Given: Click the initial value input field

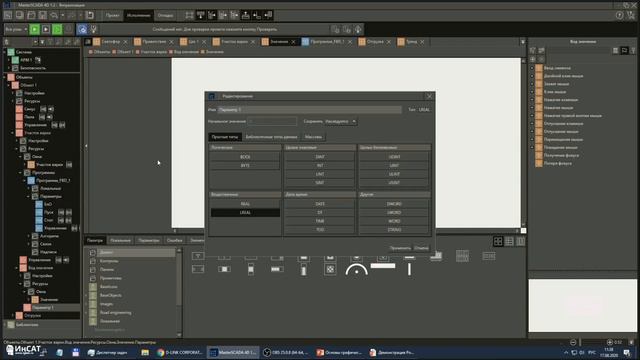Looking at the screenshot, I should coord(272,121).
